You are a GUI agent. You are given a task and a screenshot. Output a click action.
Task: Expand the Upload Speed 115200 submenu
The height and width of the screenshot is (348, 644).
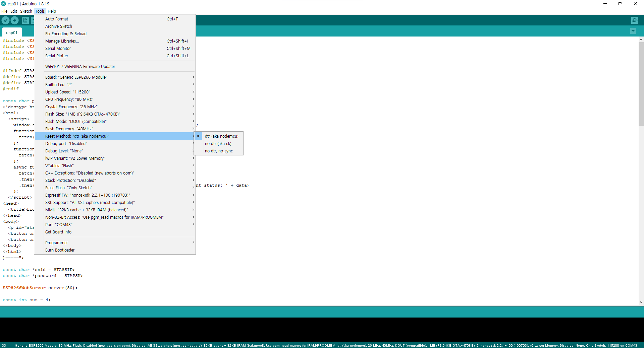pos(115,92)
